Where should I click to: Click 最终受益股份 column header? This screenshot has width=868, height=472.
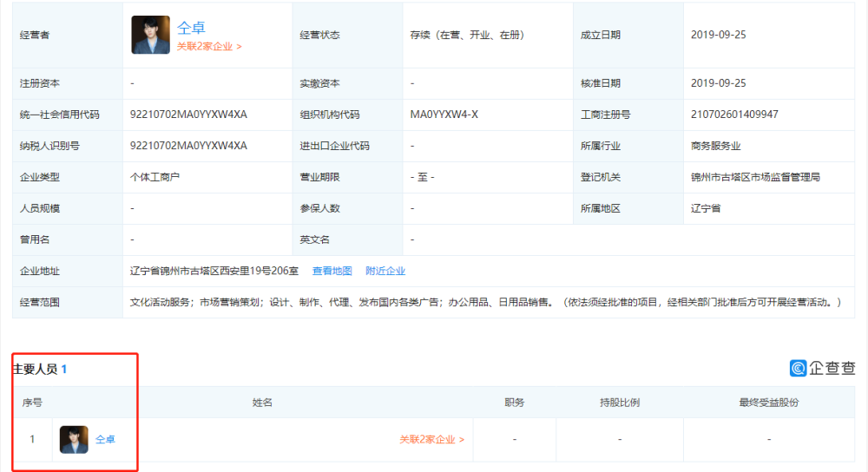[769, 403]
